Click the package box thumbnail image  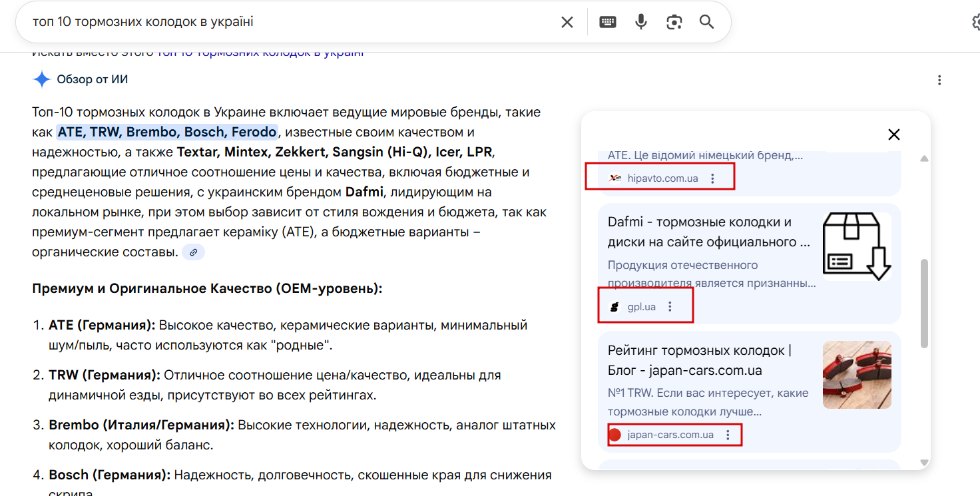(856, 245)
